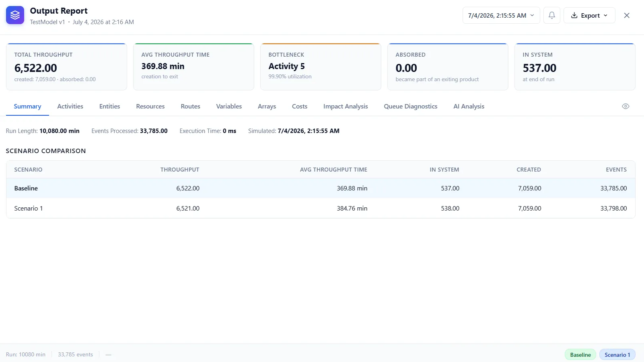Toggle the eye visibility icon beside the tabs

(625, 106)
